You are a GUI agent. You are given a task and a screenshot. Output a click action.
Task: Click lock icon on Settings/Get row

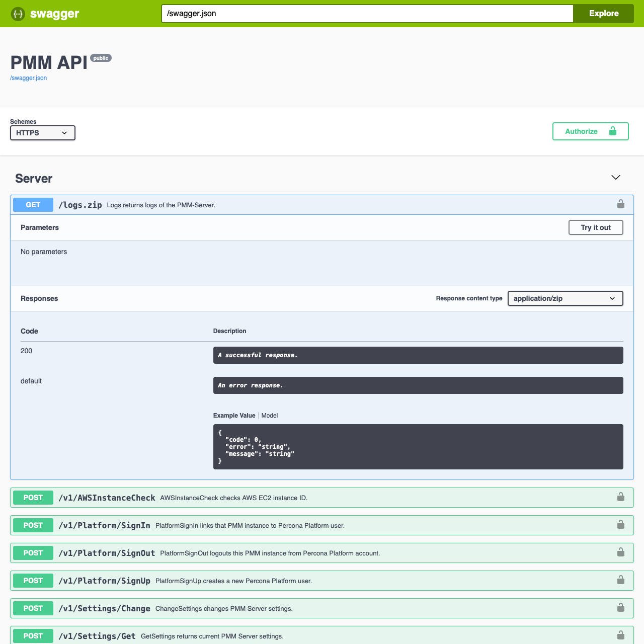620,635
